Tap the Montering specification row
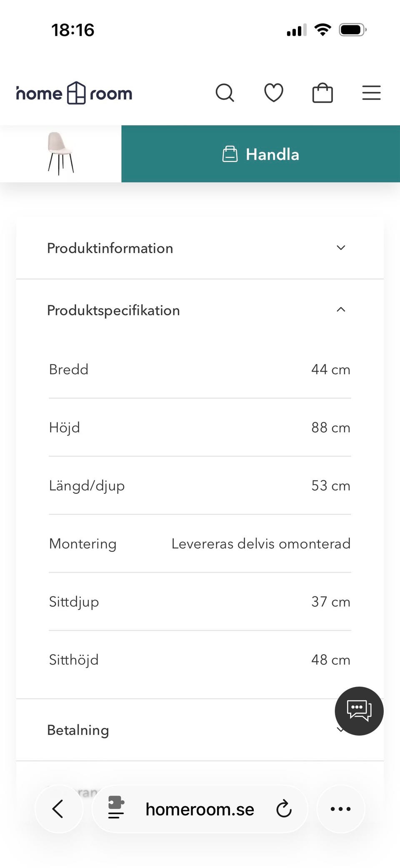The height and width of the screenshot is (868, 400). [x=200, y=543]
